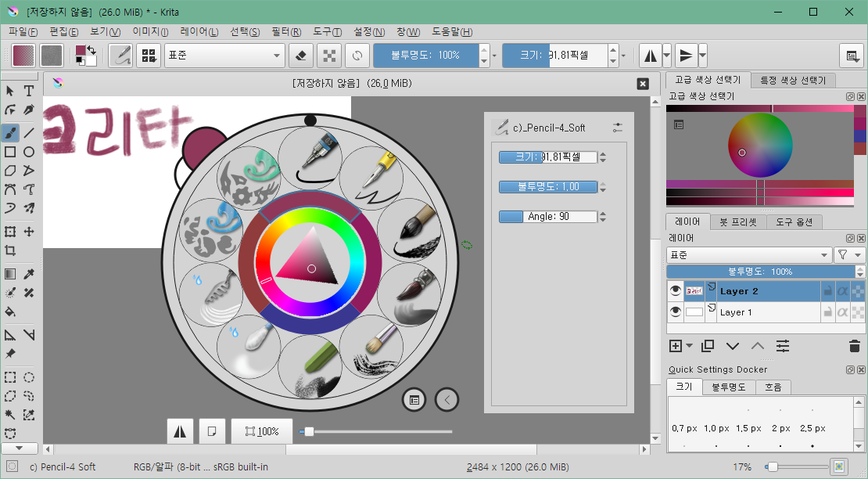Move layer up with arrow button
The height and width of the screenshot is (479, 868).
point(757,347)
